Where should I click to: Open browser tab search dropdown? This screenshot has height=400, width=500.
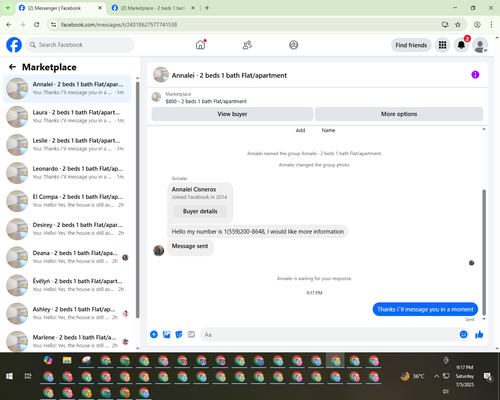tap(7, 8)
